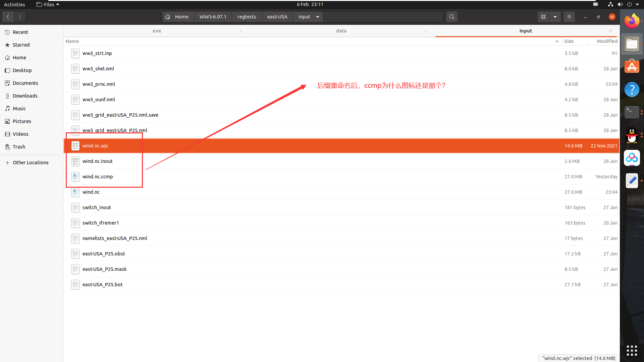The width and height of the screenshot is (644, 362).
Task: Toggle sort order via Name column header
Action: pos(72,41)
